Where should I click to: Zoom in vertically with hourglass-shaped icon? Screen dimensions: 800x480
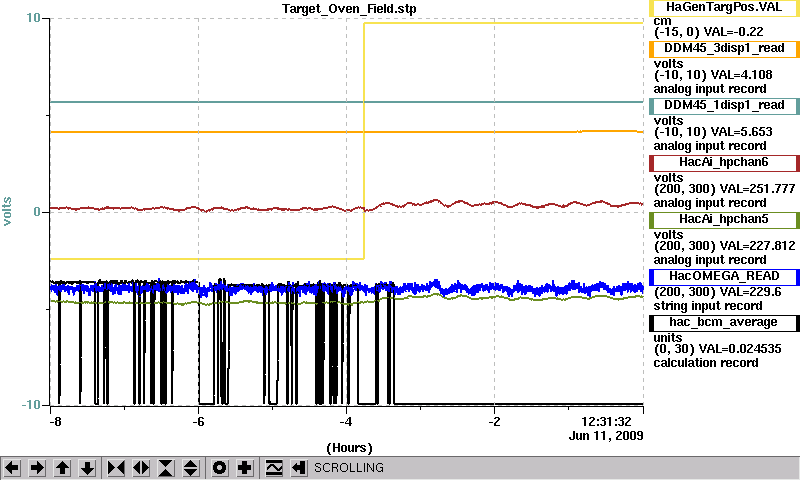[x=166, y=468]
